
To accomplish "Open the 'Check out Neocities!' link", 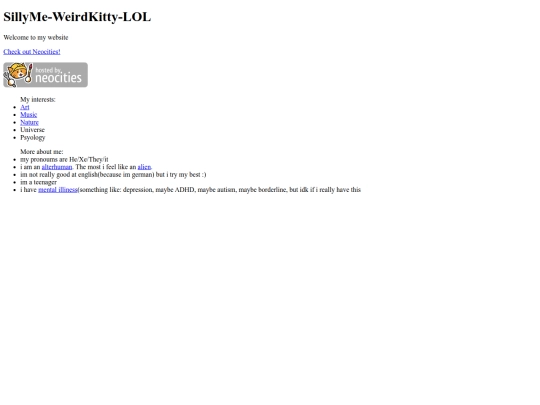I will tap(32, 52).
